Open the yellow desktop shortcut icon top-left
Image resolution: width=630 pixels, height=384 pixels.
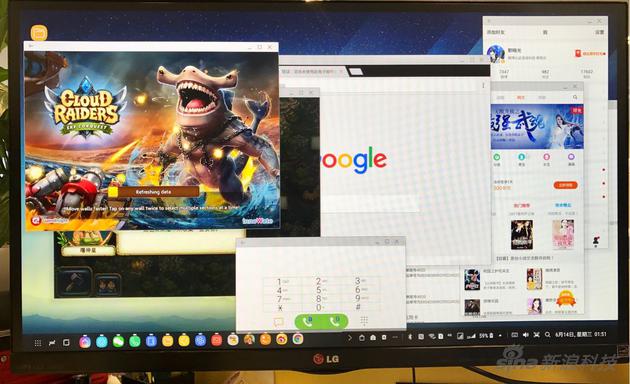39,33
